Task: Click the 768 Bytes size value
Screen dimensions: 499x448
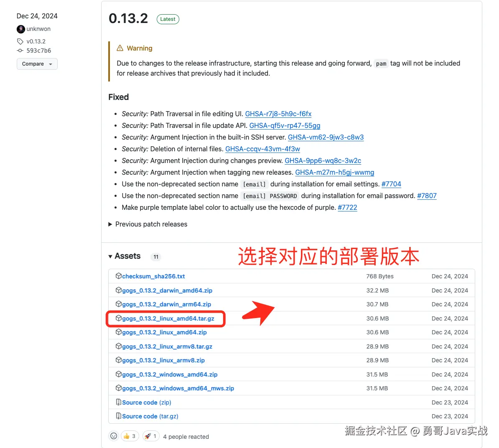Action: click(x=379, y=276)
